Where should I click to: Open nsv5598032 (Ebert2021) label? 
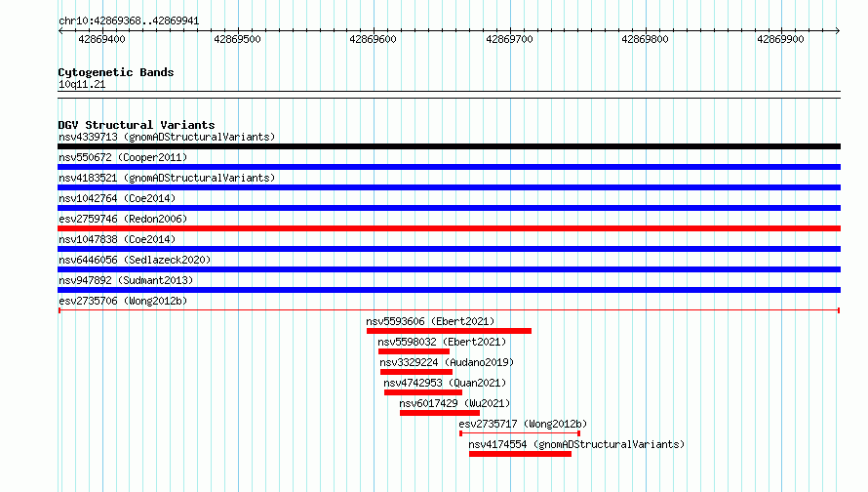point(442,342)
